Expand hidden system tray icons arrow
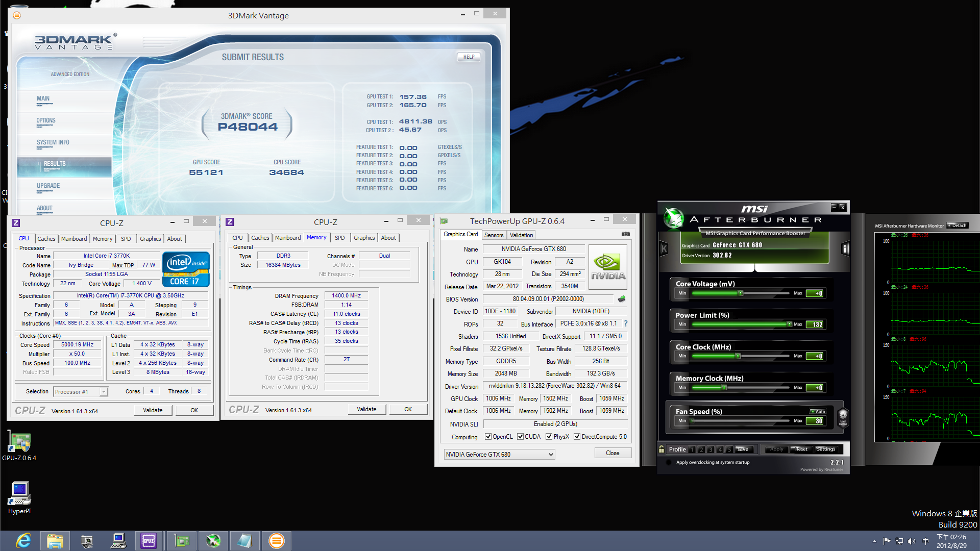Screen dimensions: 980x551 coord(874,541)
